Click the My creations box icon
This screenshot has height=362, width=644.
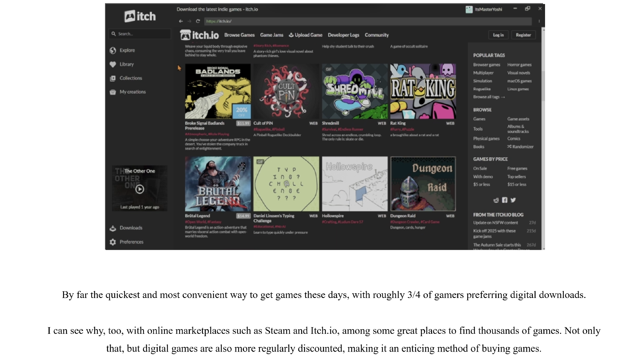[113, 92]
